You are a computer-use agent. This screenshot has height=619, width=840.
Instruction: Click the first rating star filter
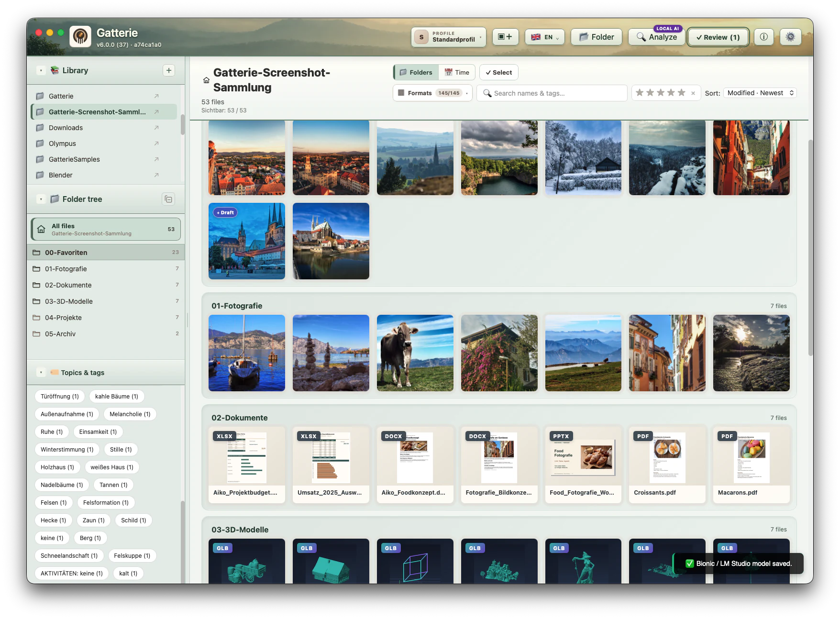tap(640, 93)
